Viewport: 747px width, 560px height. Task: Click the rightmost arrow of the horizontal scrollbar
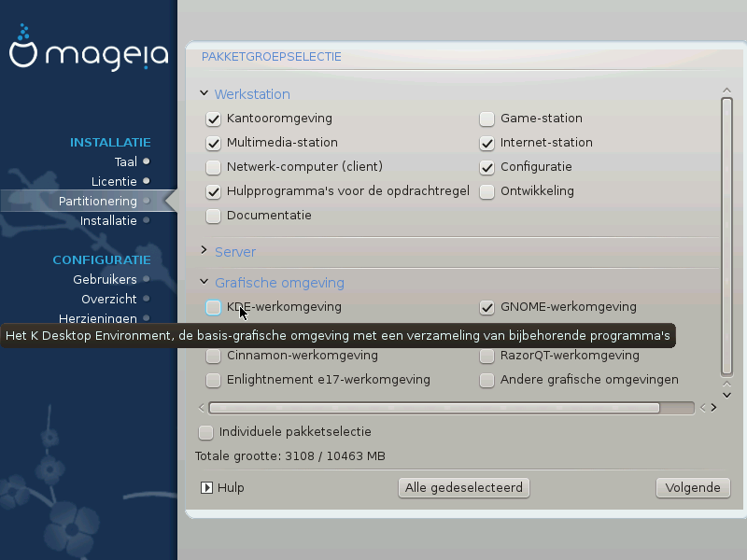[x=713, y=408]
